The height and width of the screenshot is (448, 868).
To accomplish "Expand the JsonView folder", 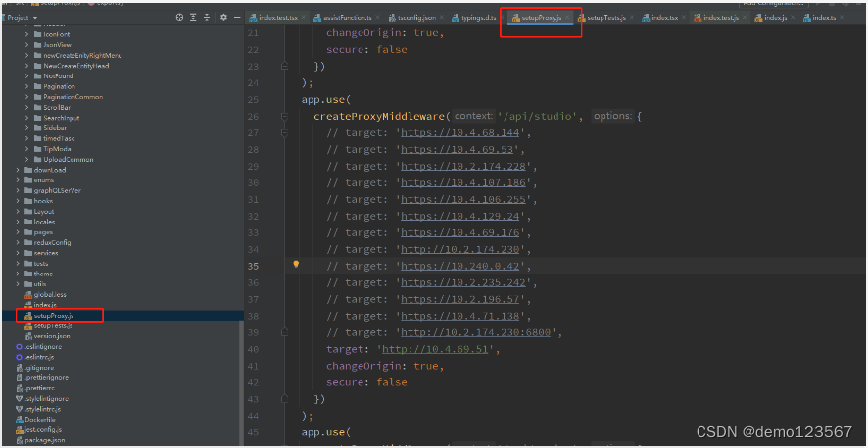I will pyautogui.click(x=26, y=45).
